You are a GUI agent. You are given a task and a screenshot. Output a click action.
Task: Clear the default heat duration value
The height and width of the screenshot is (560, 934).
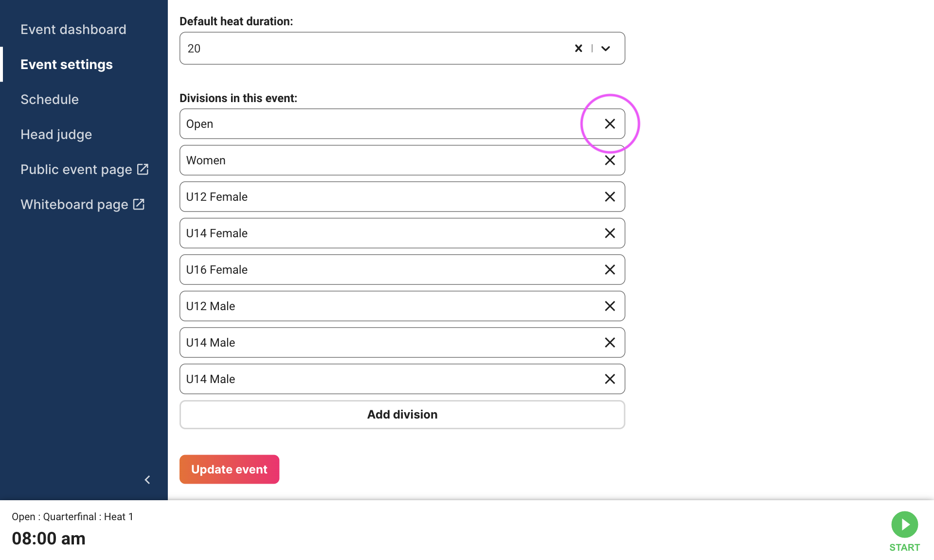(x=578, y=48)
